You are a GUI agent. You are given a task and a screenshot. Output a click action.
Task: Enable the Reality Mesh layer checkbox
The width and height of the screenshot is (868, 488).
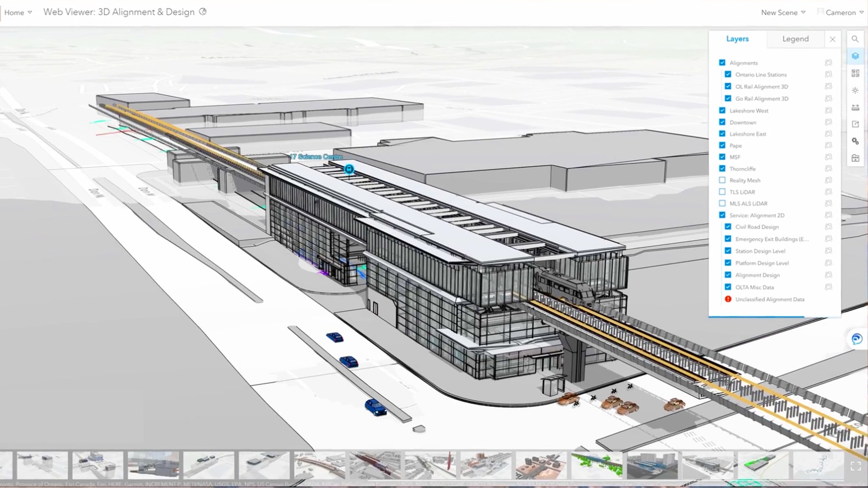coord(722,180)
